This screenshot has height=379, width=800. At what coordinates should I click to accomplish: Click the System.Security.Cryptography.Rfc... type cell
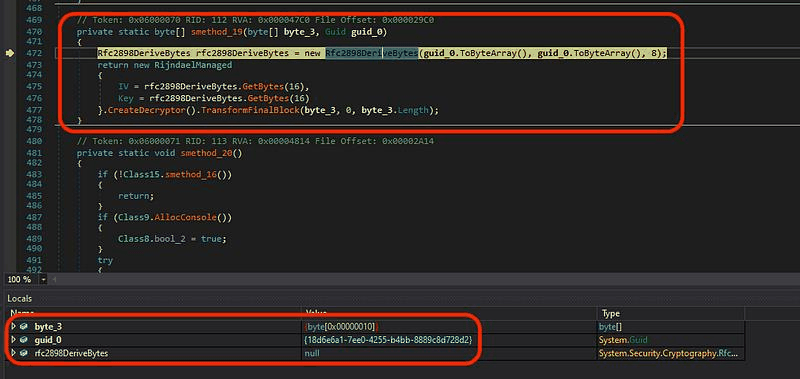[x=668, y=353]
